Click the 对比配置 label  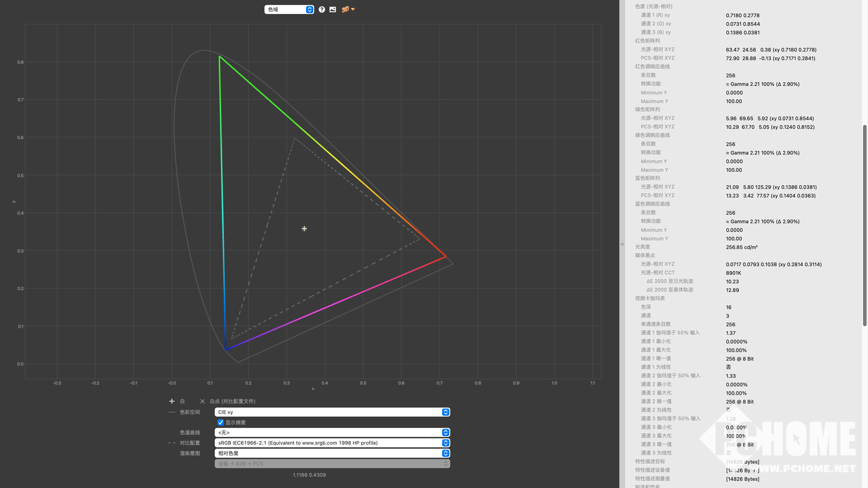190,443
